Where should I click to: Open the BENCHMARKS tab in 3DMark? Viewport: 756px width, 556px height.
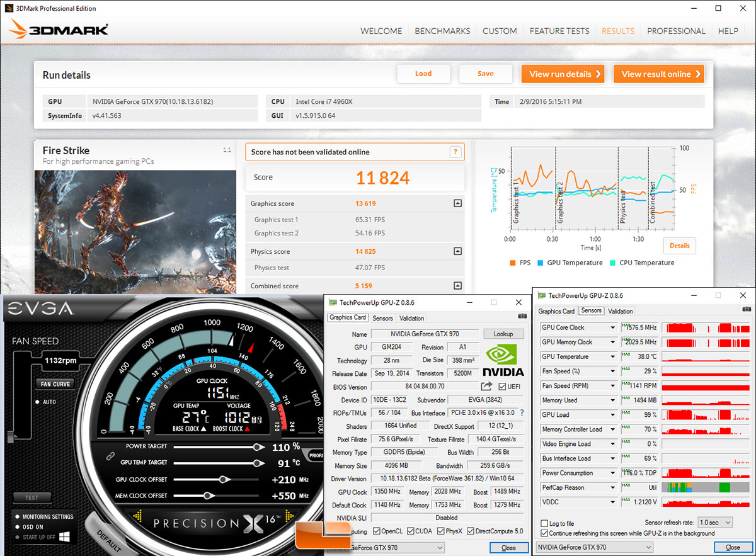[442, 31]
